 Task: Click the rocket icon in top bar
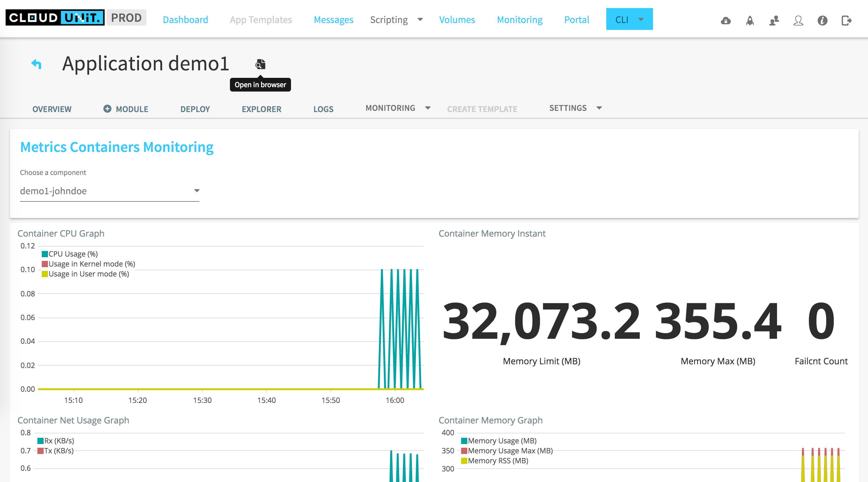click(x=750, y=21)
